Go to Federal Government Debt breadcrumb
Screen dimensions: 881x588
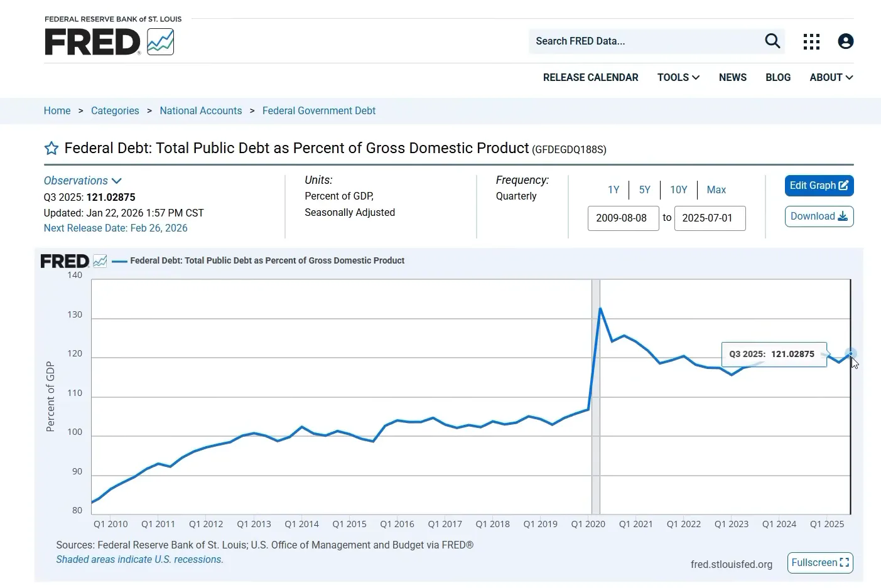click(x=318, y=110)
